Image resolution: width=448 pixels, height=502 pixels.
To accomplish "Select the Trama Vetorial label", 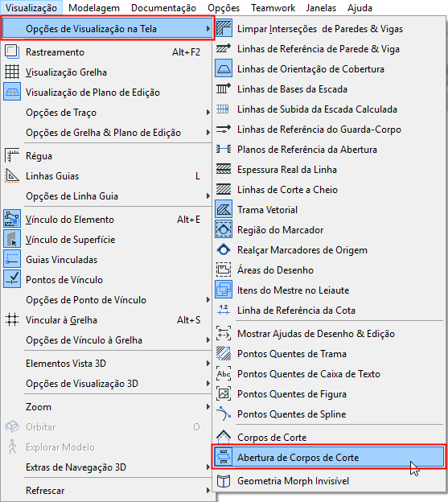I will tap(267, 210).
